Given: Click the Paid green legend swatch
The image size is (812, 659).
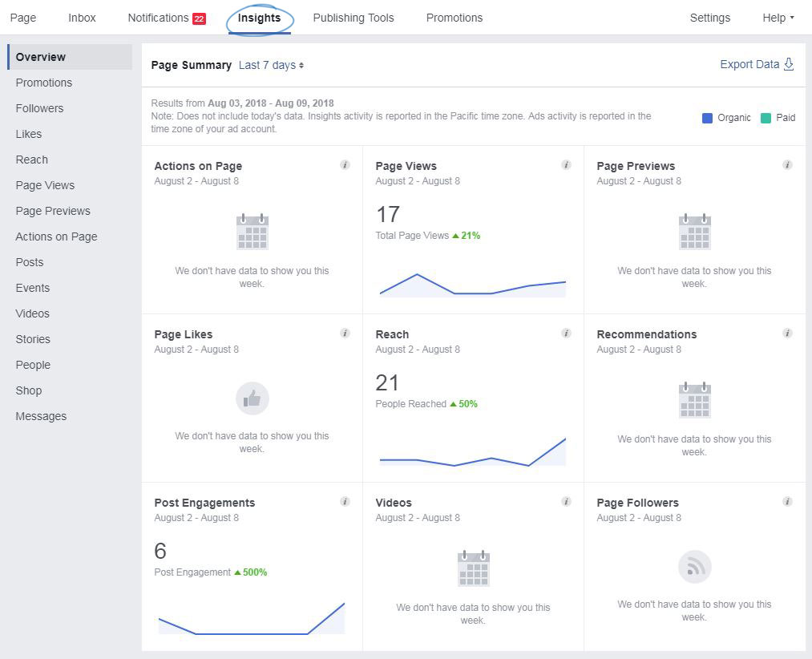Looking at the screenshot, I should (x=766, y=118).
